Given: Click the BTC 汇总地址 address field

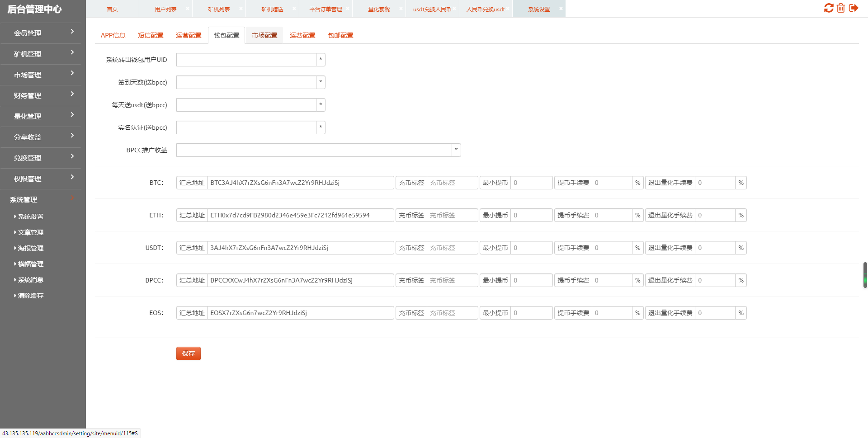Looking at the screenshot, I should [x=300, y=183].
